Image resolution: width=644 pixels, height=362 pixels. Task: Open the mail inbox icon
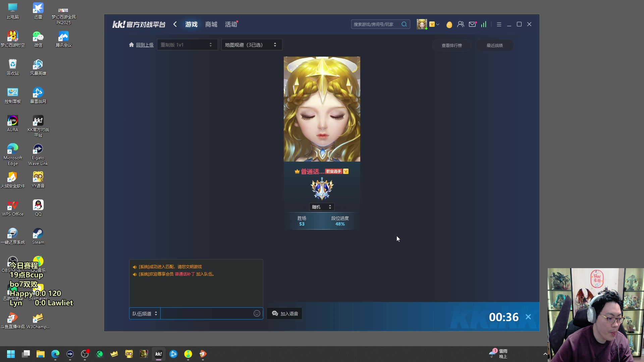pos(472,24)
